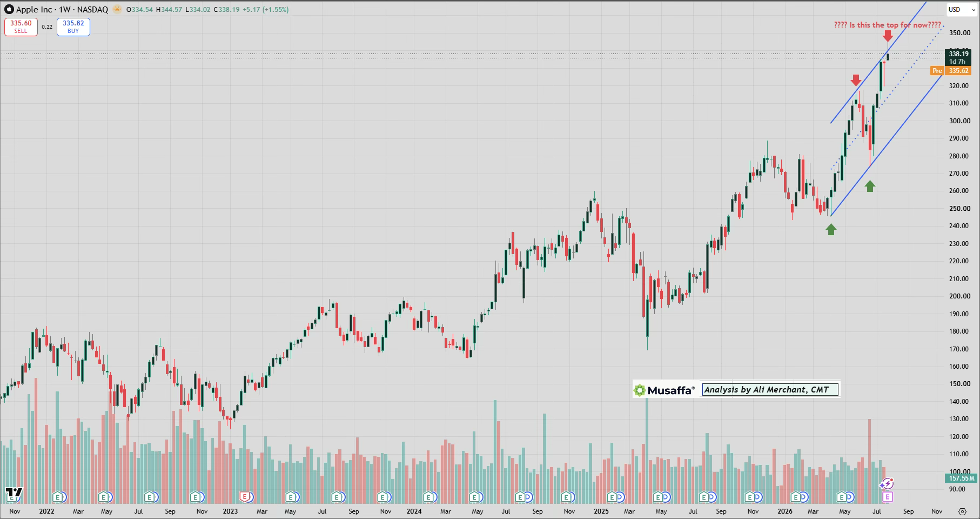Open the TradingView logo in the chart corner

pos(14,494)
